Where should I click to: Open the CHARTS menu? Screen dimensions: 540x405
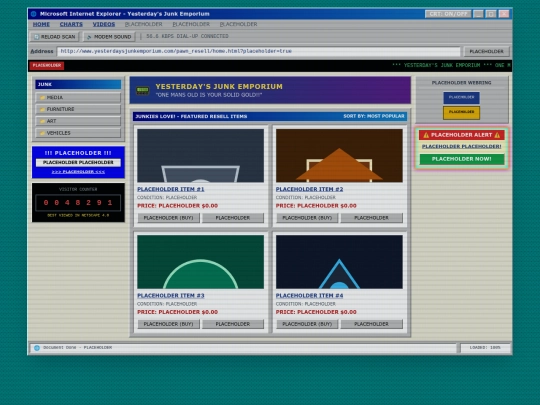(71, 24)
